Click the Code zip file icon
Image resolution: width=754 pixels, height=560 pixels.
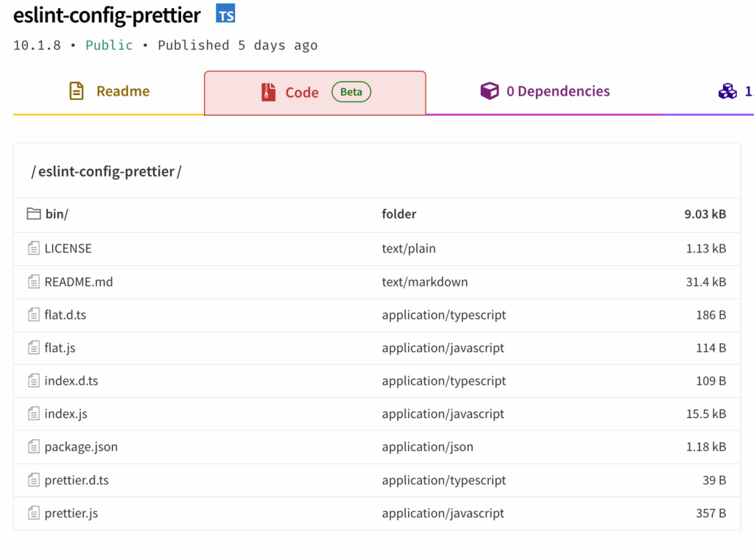point(268,93)
